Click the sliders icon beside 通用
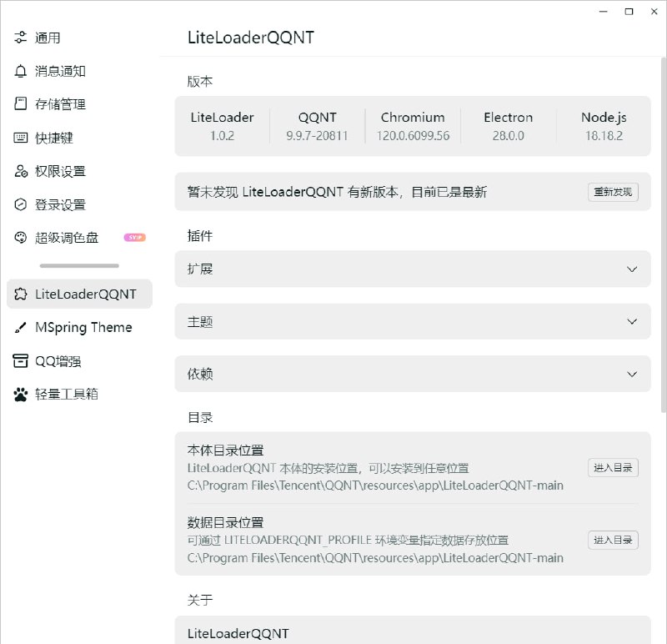 pyautogui.click(x=20, y=38)
